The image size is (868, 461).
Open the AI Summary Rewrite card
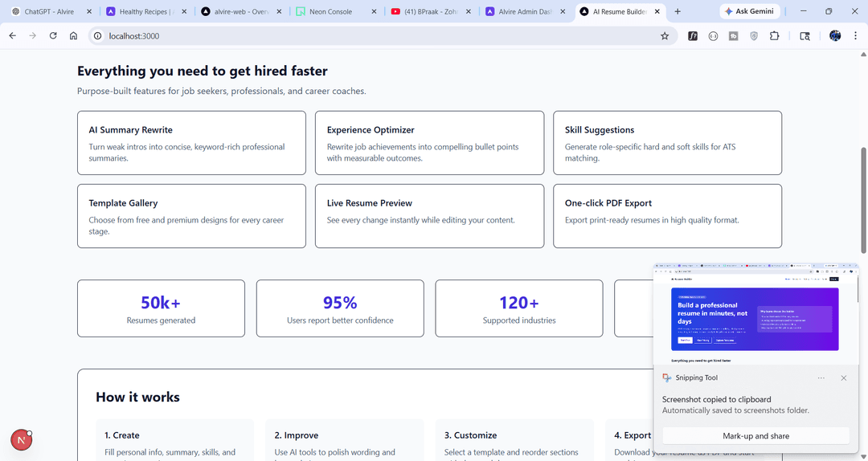coord(191,143)
